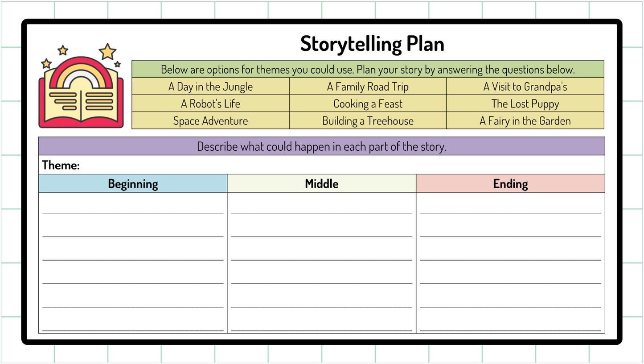Select the "A Family Road Trip" theme cell
This screenshot has height=364, width=644.
click(x=368, y=87)
